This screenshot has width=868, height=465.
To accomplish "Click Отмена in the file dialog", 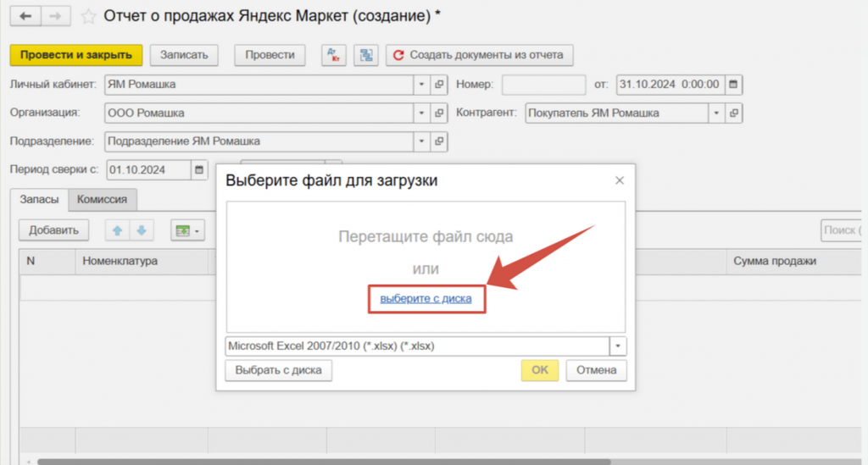I will 596,370.
